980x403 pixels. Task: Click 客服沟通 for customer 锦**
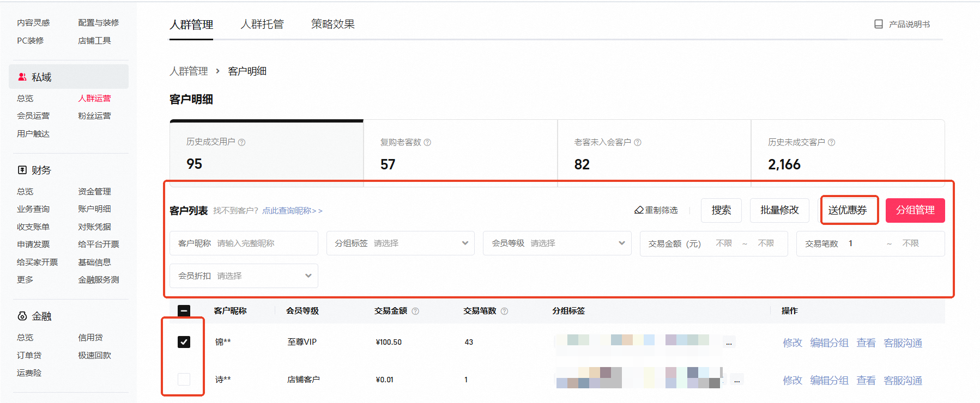point(903,343)
